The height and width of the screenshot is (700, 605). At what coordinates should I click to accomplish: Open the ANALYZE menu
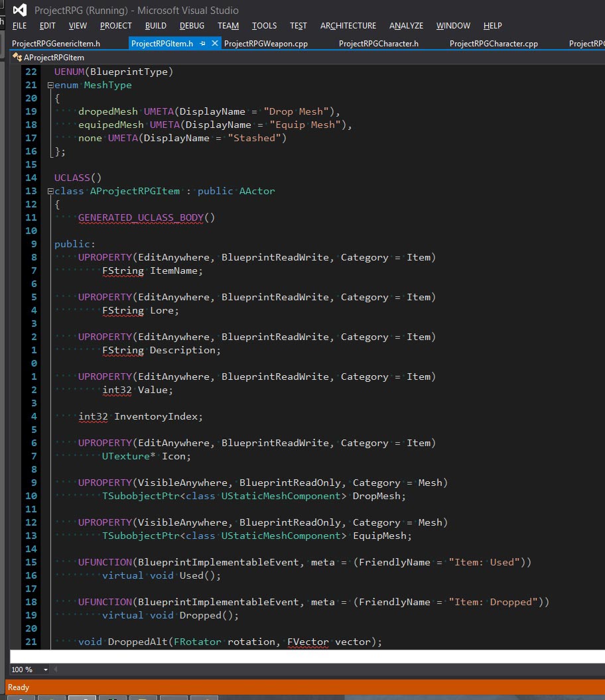point(406,26)
